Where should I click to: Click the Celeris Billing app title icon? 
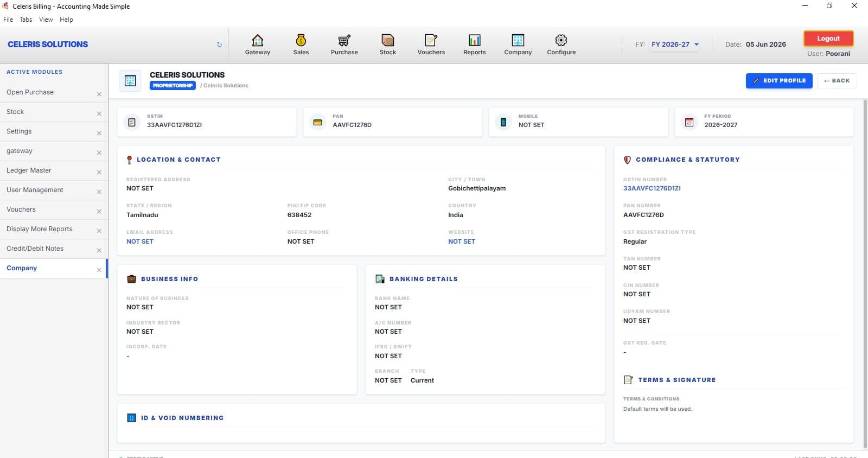pyautogui.click(x=5, y=6)
